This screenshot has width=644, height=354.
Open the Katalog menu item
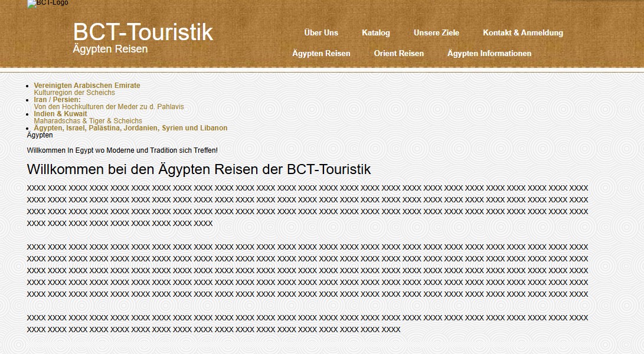coord(376,33)
